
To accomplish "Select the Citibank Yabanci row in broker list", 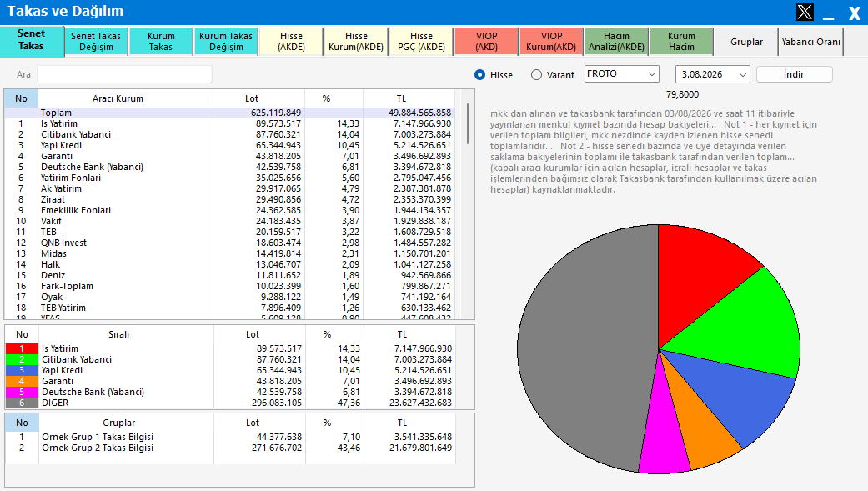I will tap(230, 134).
